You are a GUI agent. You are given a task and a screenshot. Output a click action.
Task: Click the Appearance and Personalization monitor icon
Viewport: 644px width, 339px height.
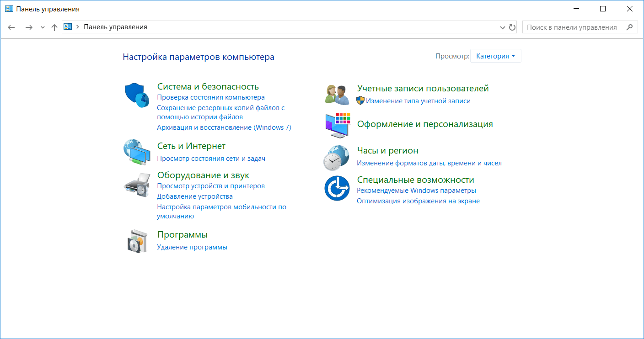(338, 125)
